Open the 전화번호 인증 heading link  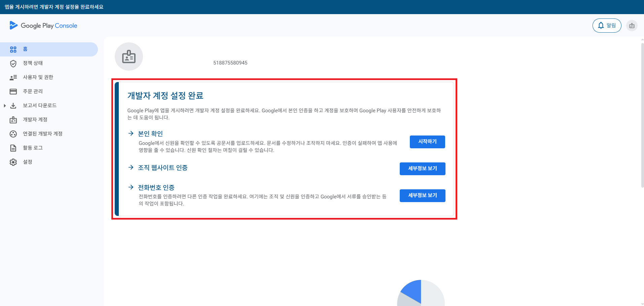click(156, 188)
